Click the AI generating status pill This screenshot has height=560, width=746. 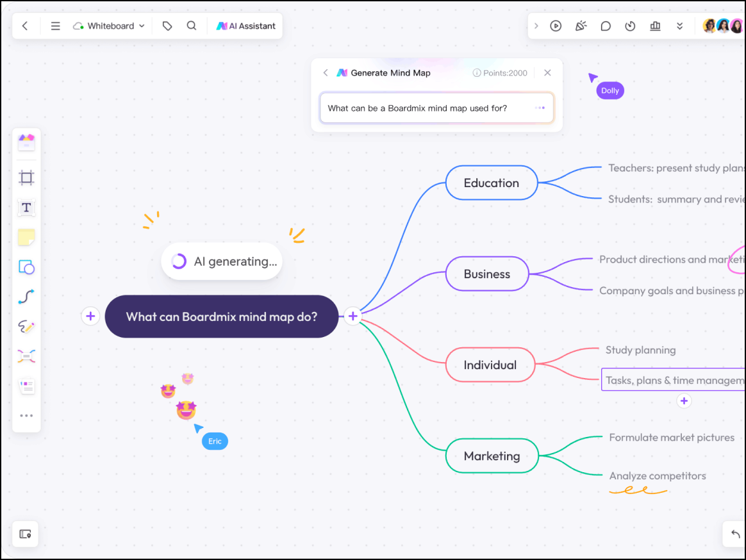(x=222, y=261)
